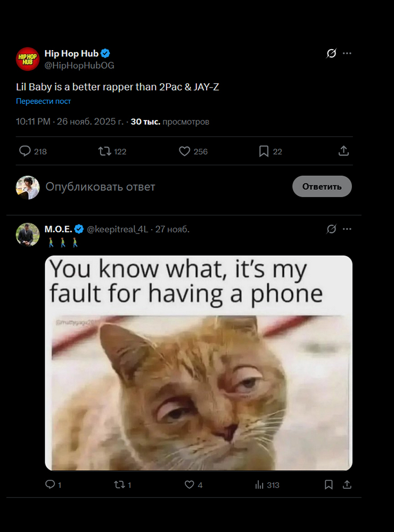Open more options on M.O.E. reply
Viewport: 394px width, 532px height.
347,229
